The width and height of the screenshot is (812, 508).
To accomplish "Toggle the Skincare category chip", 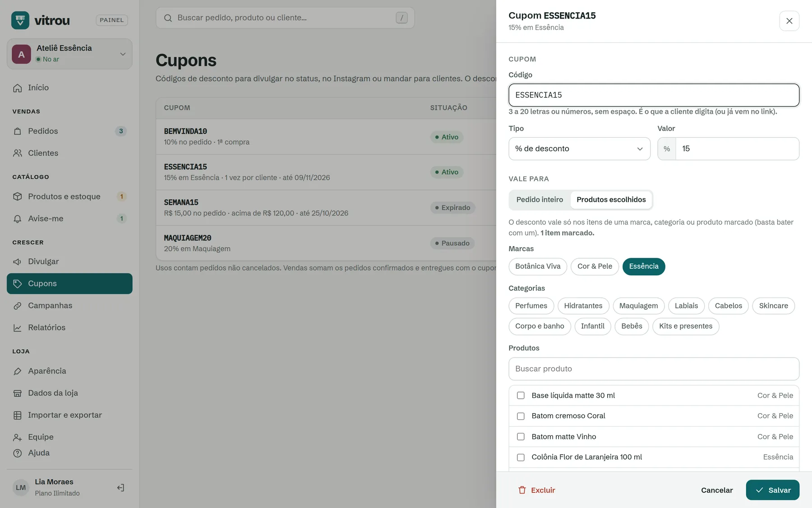I will pos(773,306).
